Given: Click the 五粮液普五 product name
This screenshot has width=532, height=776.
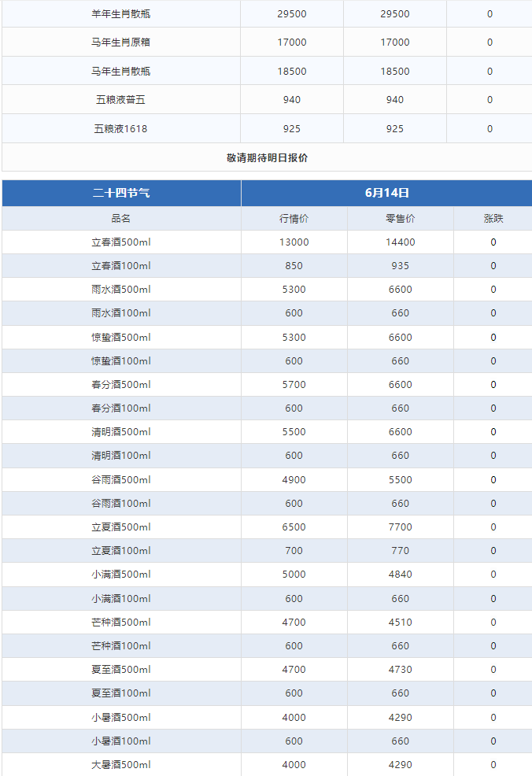Looking at the screenshot, I should coord(120,99).
